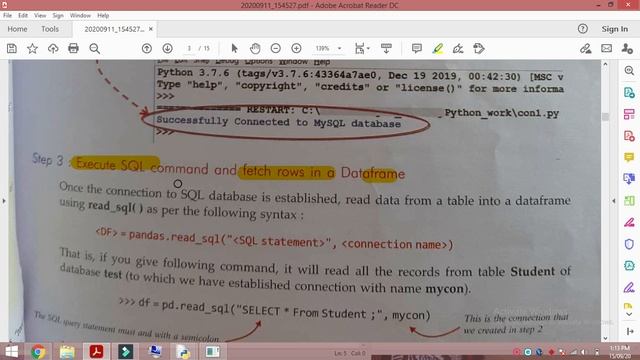The image size is (640, 360).
Task: Zoom out with minus button
Action: tap(276, 49)
